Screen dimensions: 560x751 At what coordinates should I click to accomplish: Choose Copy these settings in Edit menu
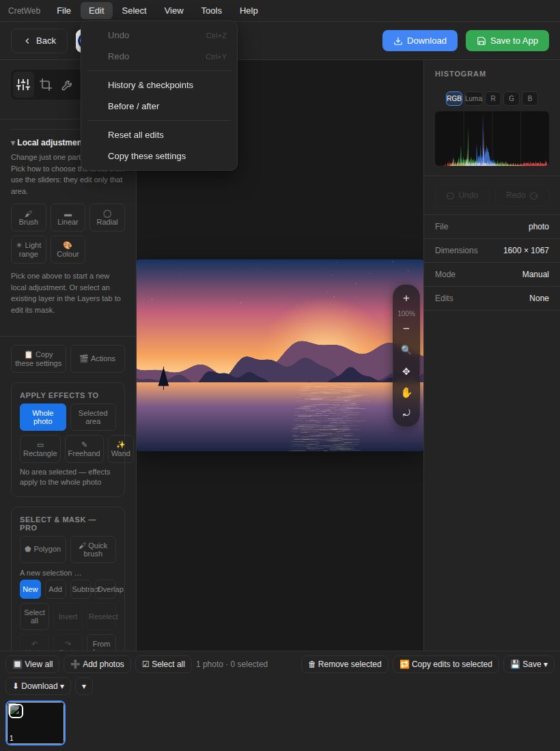[159, 156]
